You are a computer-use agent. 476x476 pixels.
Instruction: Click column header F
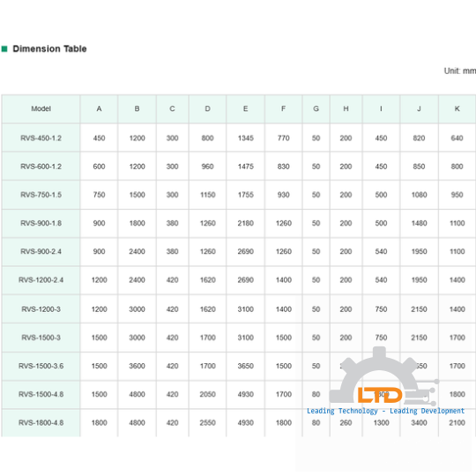click(x=283, y=108)
